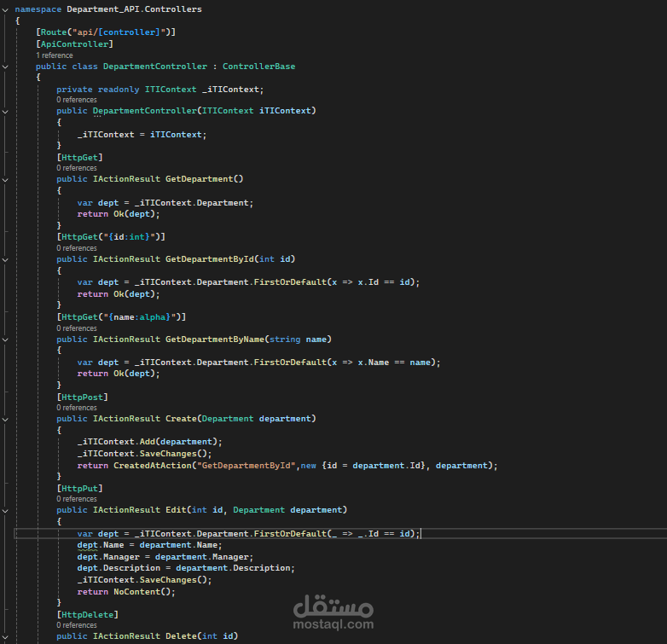This screenshot has width=667, height=644.
Task: Collapse the Create method
Action: click(5, 419)
